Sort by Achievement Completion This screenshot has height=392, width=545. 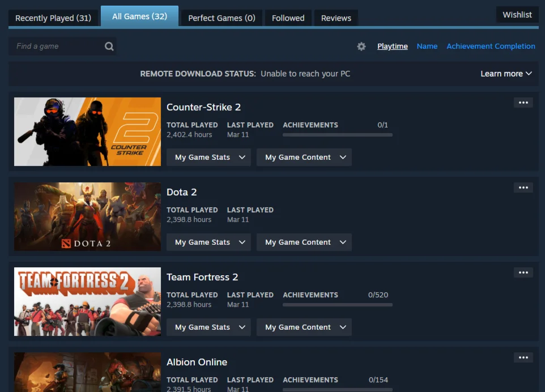491,46
